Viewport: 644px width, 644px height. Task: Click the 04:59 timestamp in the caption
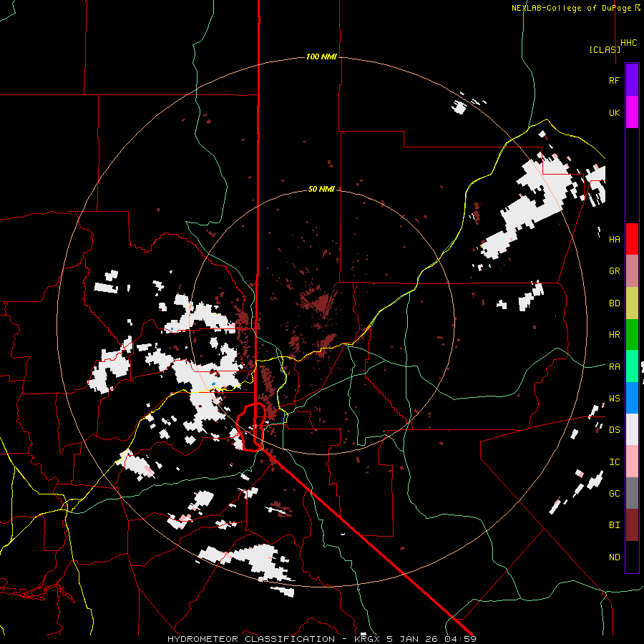(x=460, y=639)
